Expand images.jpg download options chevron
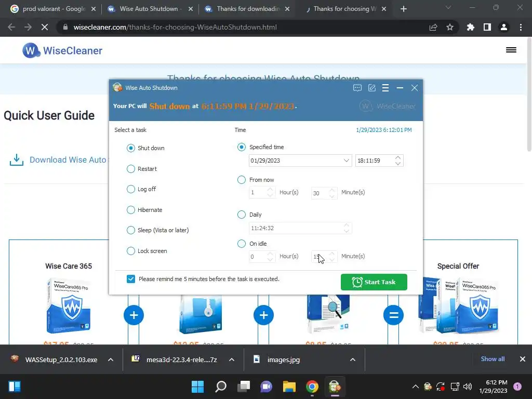The height and width of the screenshot is (399, 532). [x=353, y=360]
